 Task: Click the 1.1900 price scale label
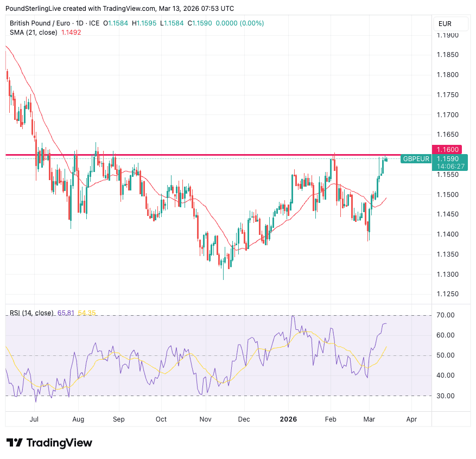tap(448, 35)
